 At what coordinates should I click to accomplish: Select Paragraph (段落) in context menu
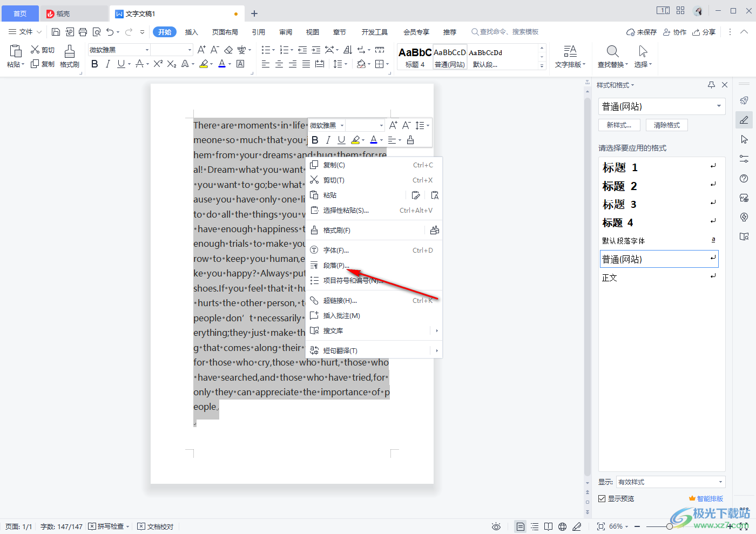(x=374, y=265)
